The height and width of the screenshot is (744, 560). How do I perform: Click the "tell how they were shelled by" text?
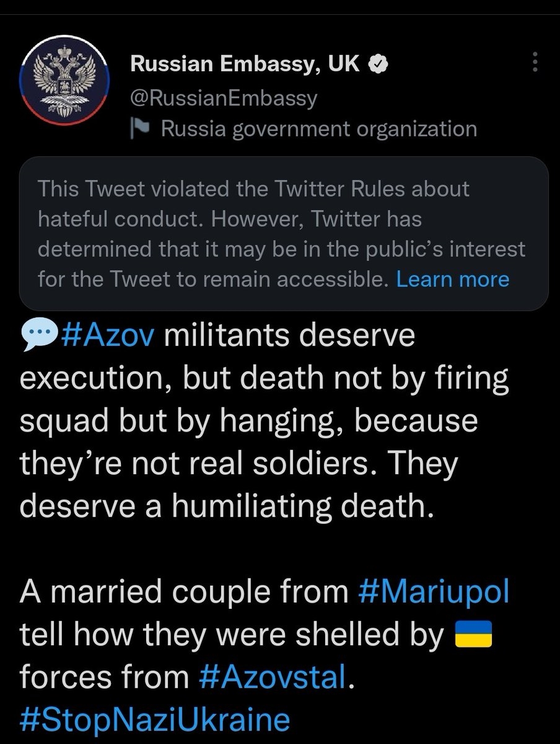pyautogui.click(x=233, y=636)
